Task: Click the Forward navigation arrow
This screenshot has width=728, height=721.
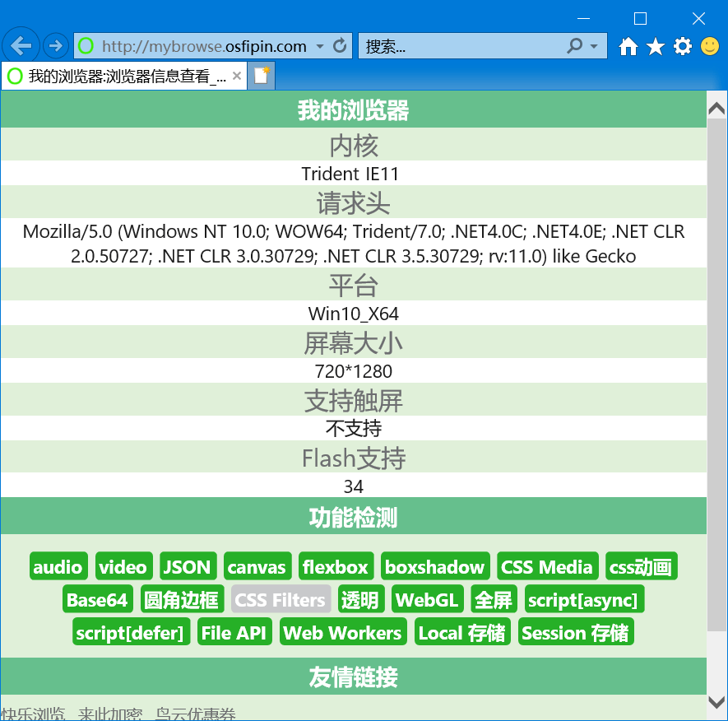Action: 55,46
